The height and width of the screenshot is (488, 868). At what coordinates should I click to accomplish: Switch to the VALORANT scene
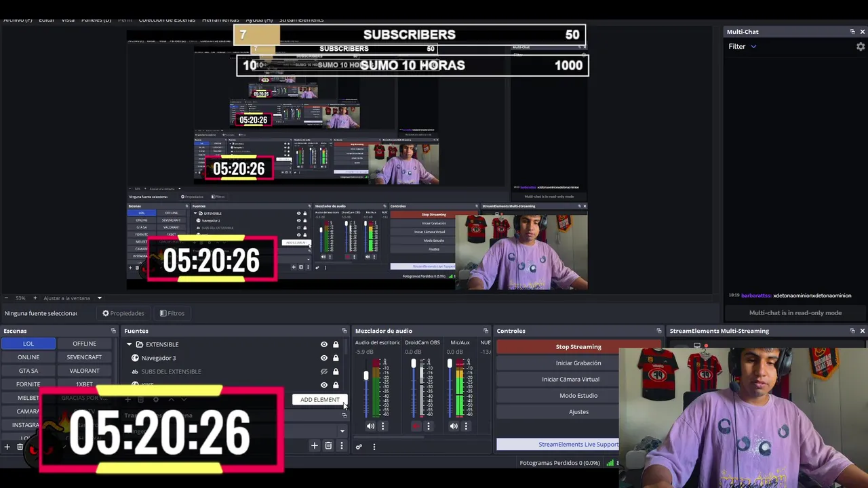pos(85,371)
